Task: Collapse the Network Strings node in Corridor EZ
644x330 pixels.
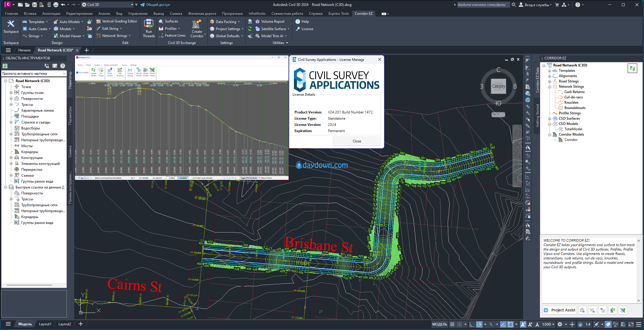Action: (x=549, y=87)
